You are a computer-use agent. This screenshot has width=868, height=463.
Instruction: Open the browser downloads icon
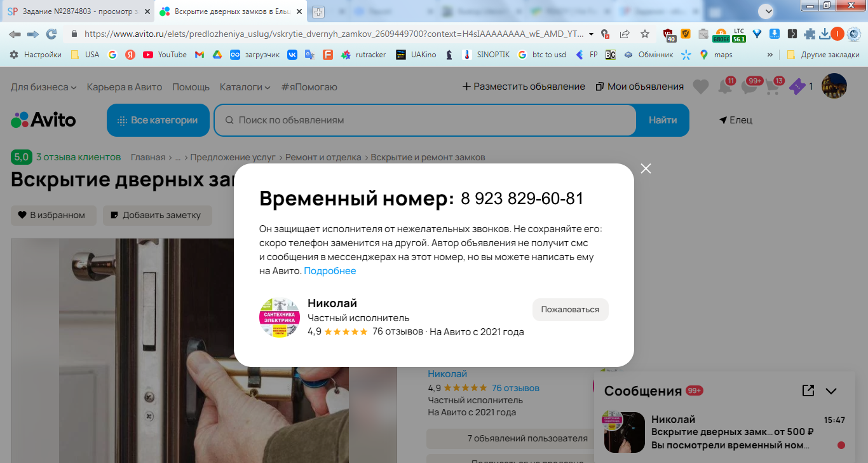[x=825, y=34]
